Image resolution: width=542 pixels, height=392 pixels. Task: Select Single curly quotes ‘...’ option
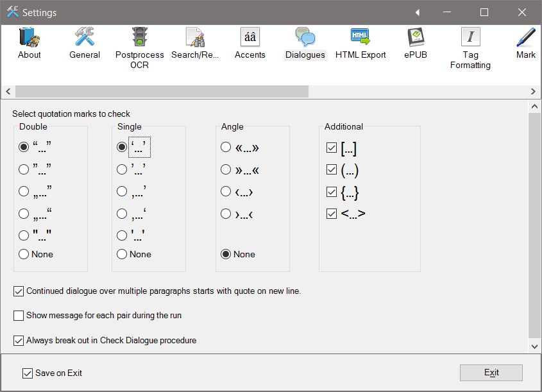coord(122,147)
